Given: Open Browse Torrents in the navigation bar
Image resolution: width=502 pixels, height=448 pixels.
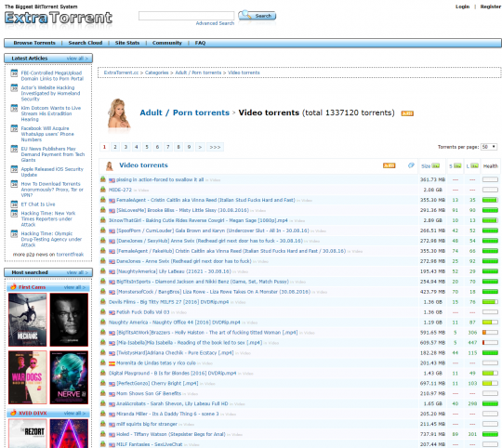Looking at the screenshot, I should click(x=34, y=43).
